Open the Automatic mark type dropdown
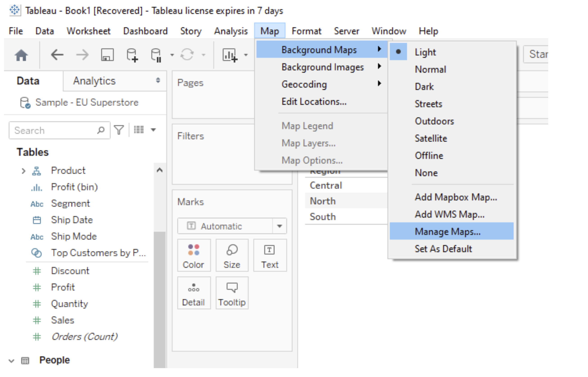The height and width of the screenshot is (377, 588). tap(279, 226)
